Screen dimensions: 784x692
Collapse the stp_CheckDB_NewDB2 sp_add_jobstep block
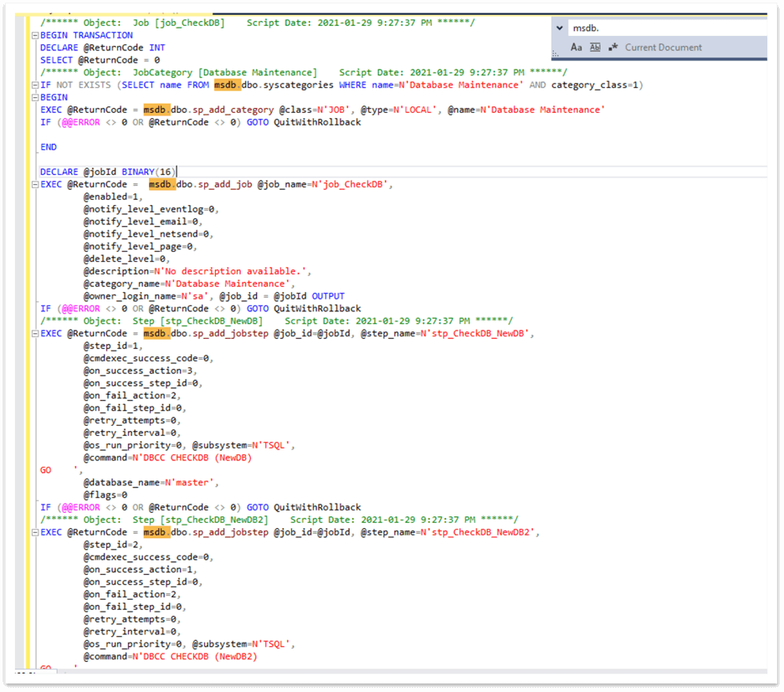[33, 532]
